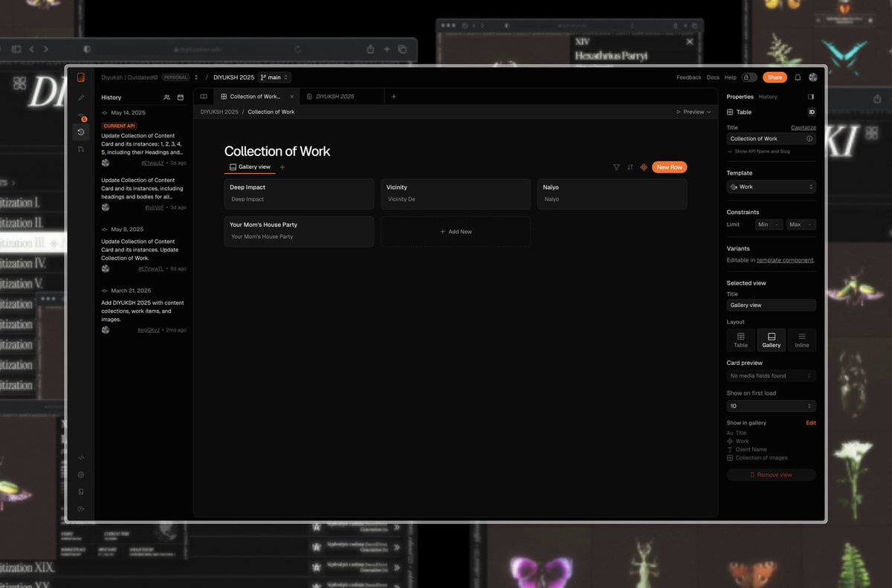This screenshot has height=588, width=892.
Task: Open the Docs link
Action: 712,77
